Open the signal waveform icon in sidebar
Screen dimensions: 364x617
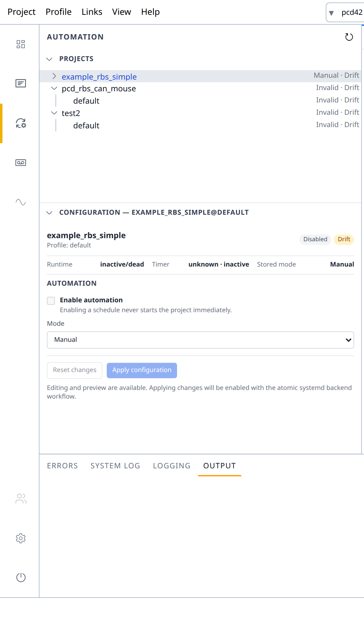pyautogui.click(x=21, y=202)
